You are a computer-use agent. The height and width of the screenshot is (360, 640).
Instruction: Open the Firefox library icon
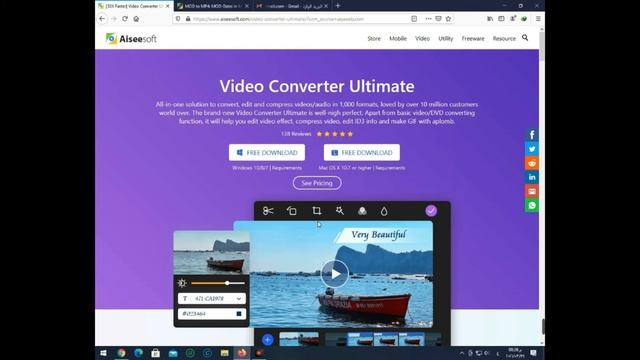(x=490, y=19)
